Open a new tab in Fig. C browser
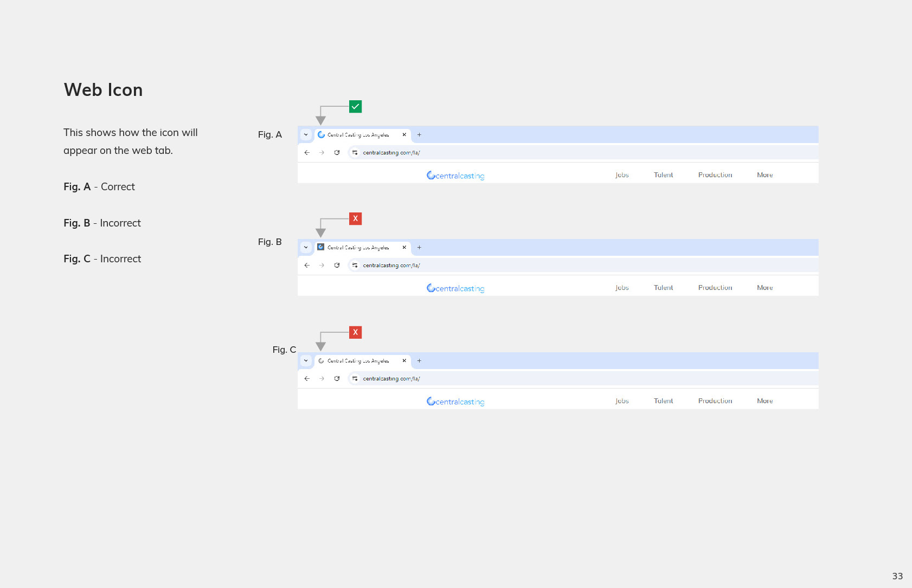 419,361
